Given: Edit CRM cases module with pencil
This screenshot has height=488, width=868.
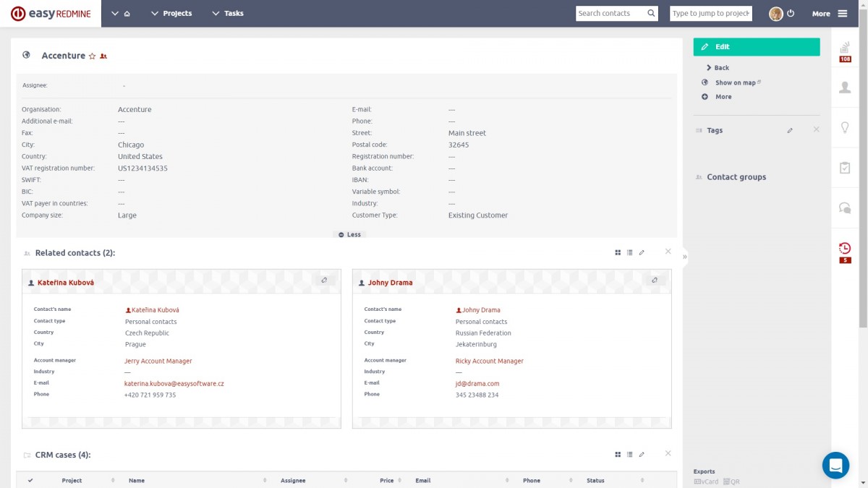Looking at the screenshot, I should coord(642,455).
